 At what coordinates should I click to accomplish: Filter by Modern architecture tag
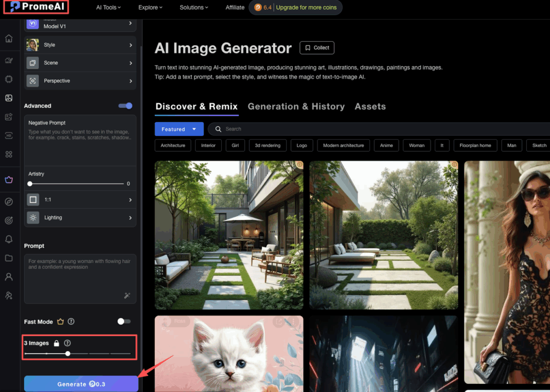(x=343, y=146)
